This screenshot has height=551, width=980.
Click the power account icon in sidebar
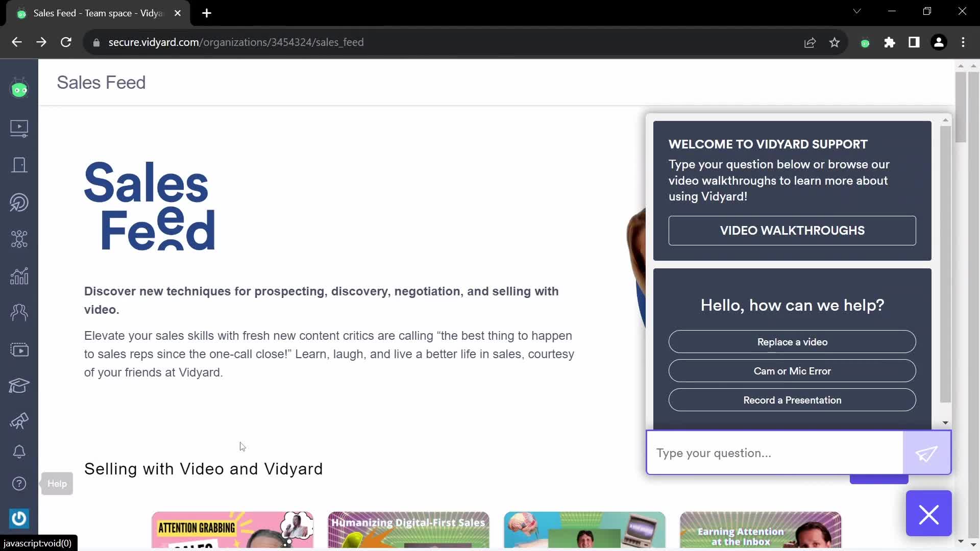pos(19,519)
